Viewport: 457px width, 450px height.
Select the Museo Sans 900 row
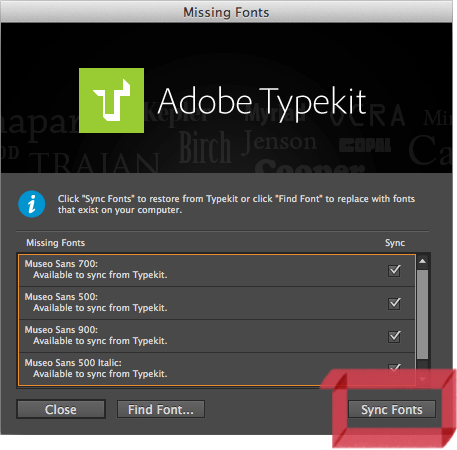point(217,336)
